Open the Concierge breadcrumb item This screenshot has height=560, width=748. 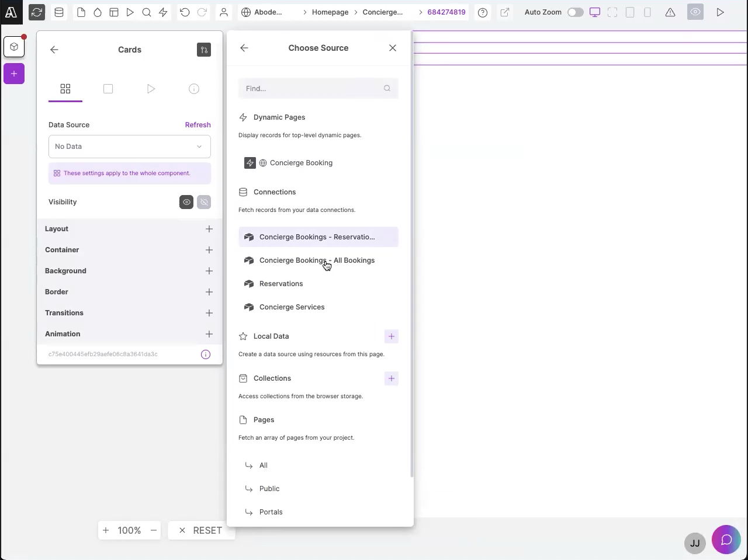383,12
